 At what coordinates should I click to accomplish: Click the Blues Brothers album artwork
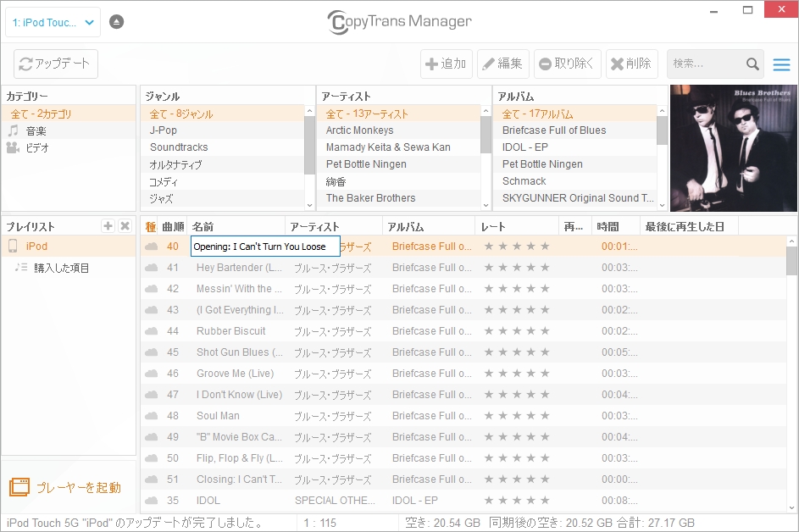[x=733, y=148]
